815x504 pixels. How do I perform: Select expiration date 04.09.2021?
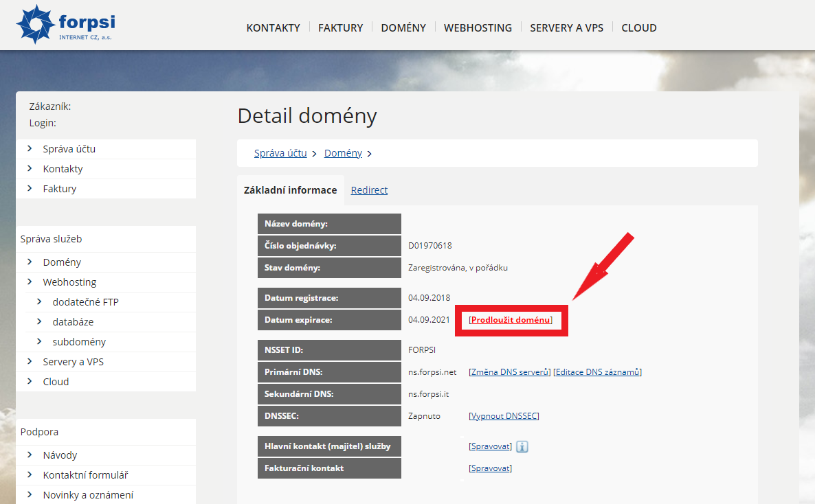click(x=429, y=320)
